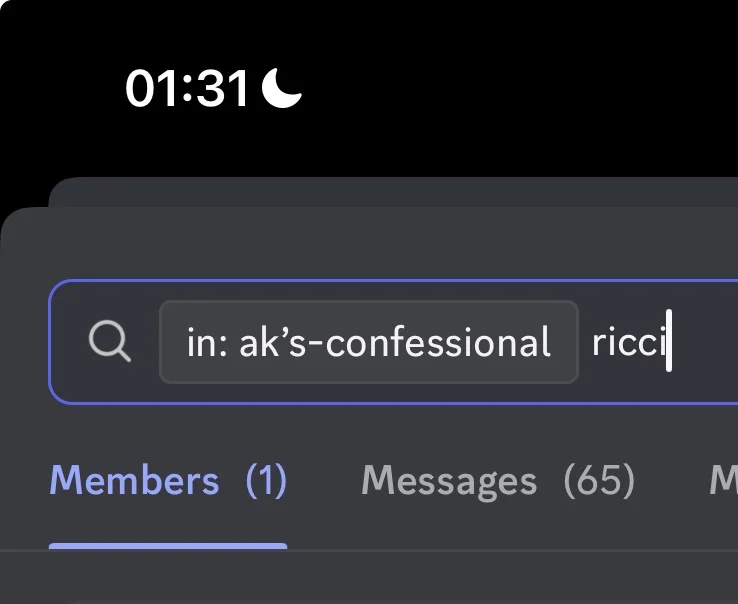738x604 pixels.
Task: Select the "in: ak's-confessional" filter chip
Action: coord(369,342)
